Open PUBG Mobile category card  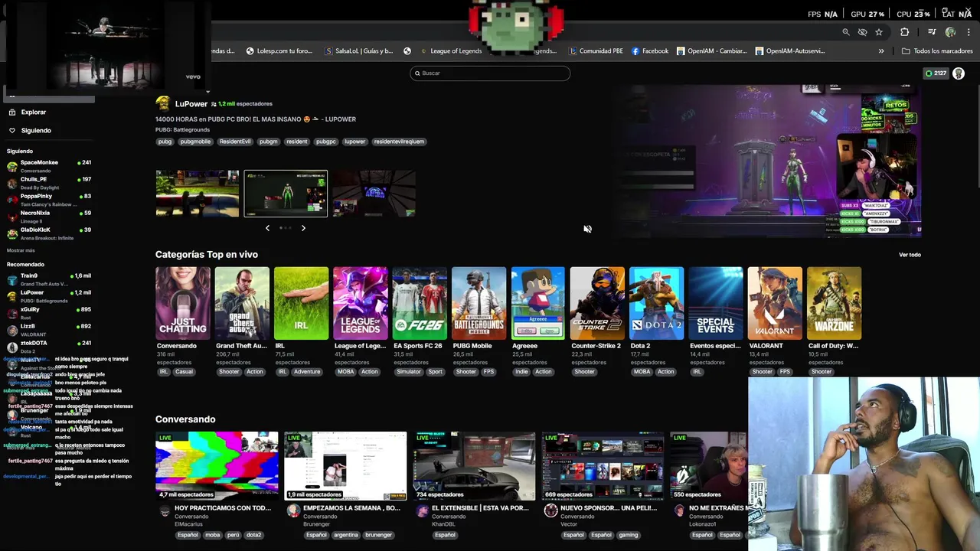(479, 303)
